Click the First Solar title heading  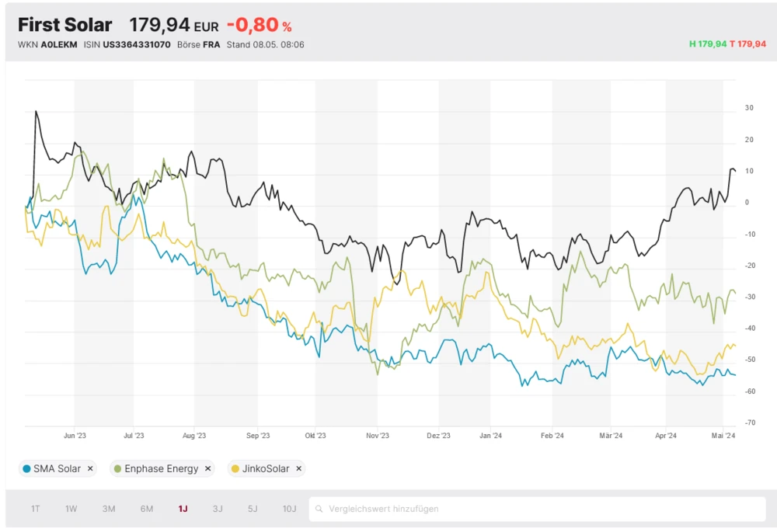pos(65,25)
